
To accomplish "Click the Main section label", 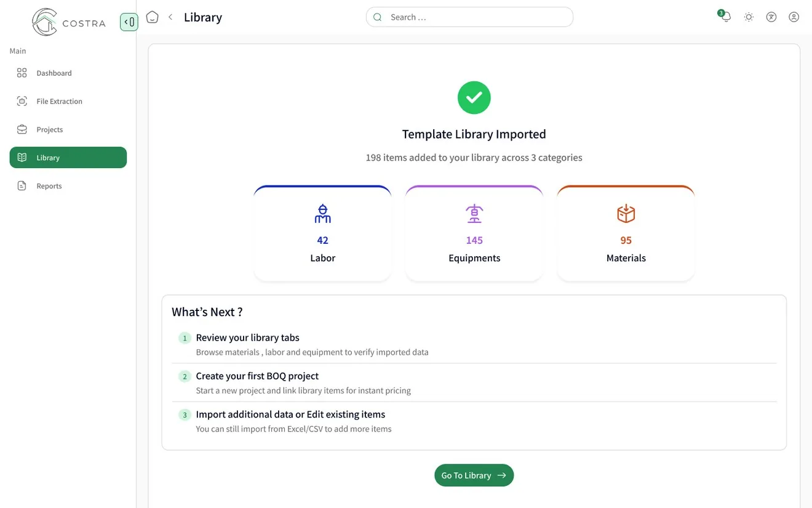I will pyautogui.click(x=18, y=51).
